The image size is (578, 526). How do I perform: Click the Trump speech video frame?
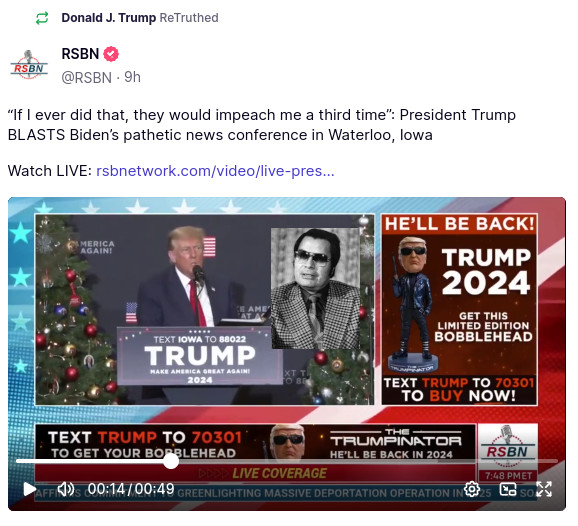pos(205,309)
